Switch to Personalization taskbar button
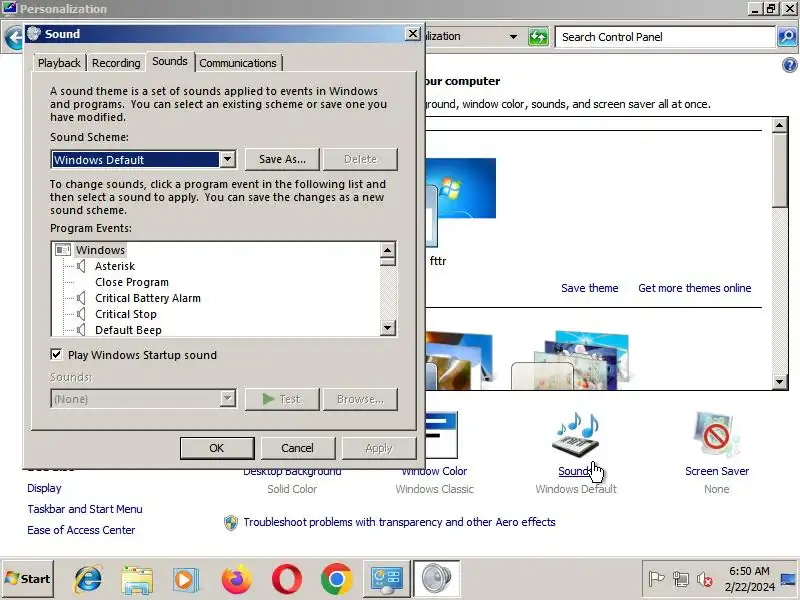 386,579
